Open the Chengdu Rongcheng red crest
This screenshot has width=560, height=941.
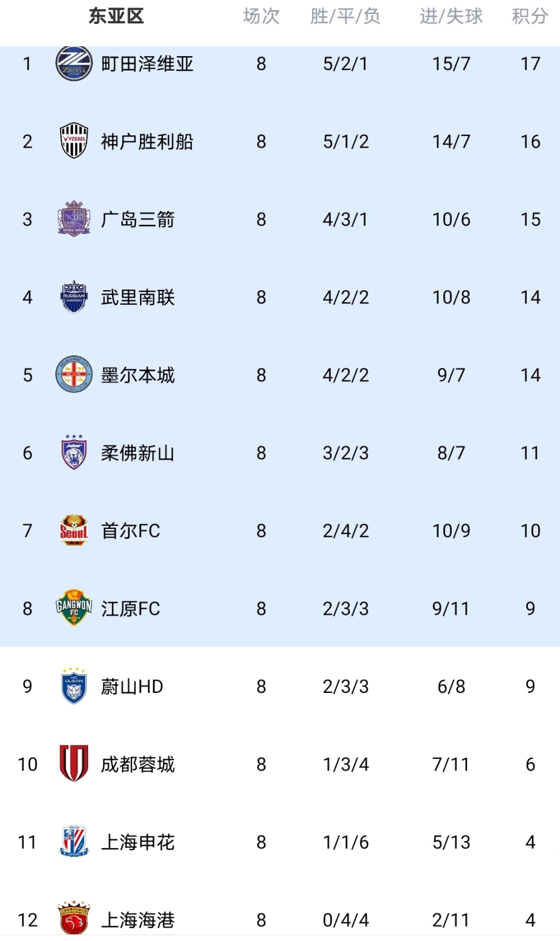tap(74, 764)
